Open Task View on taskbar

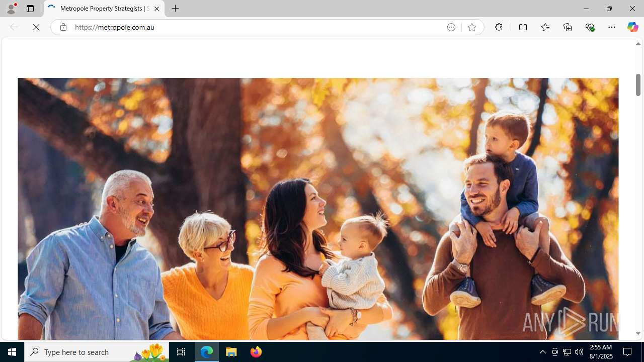(181, 352)
